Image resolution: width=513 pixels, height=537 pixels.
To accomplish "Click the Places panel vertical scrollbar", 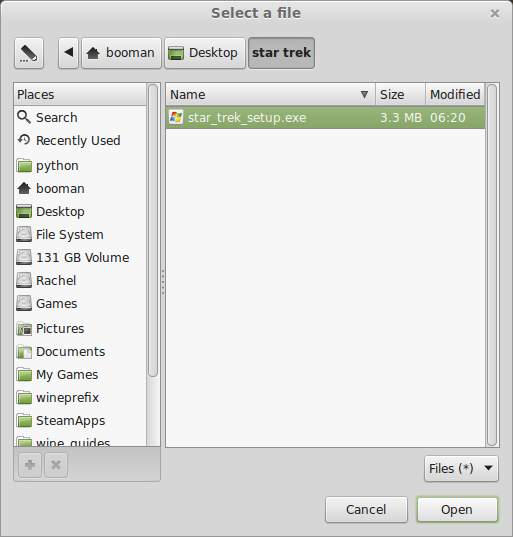I will click(153, 230).
